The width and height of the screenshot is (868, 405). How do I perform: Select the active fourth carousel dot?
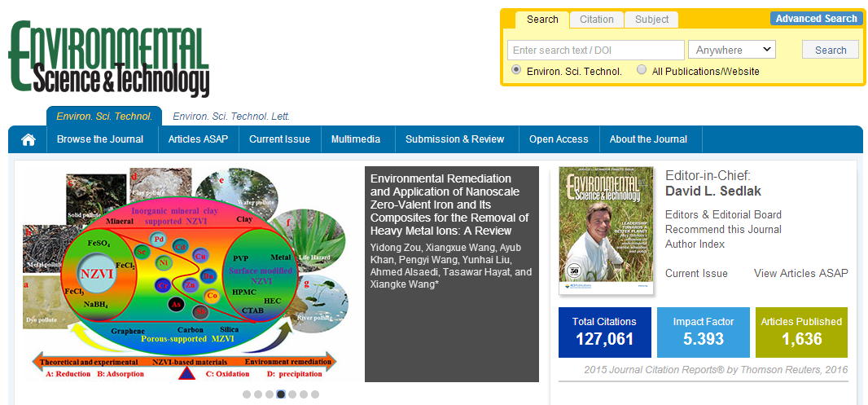281,394
